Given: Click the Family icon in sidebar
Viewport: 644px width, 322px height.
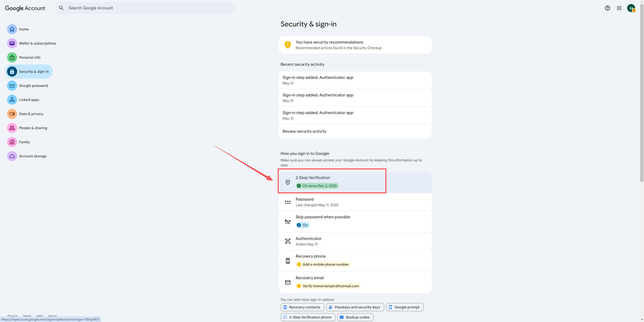Looking at the screenshot, I should tap(12, 142).
